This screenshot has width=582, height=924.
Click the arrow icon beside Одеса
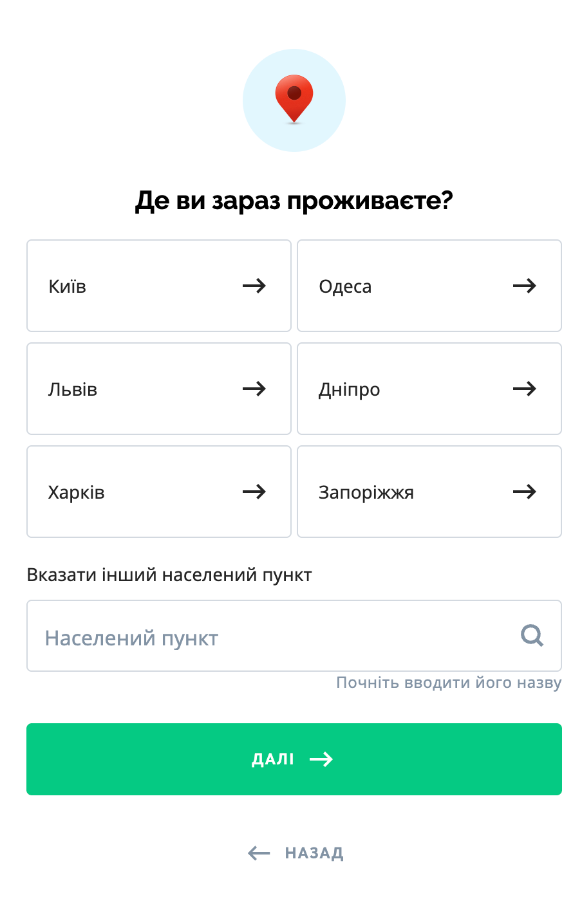[x=525, y=286]
